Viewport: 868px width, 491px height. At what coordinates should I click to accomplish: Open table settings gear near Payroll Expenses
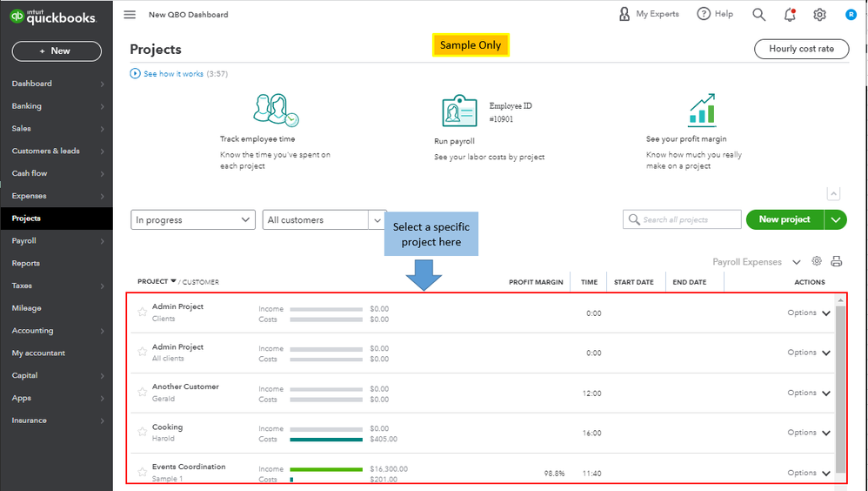click(x=817, y=261)
